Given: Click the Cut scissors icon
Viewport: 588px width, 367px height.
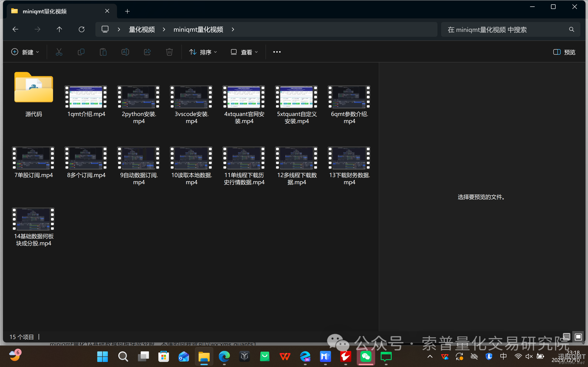Looking at the screenshot, I should [x=59, y=52].
